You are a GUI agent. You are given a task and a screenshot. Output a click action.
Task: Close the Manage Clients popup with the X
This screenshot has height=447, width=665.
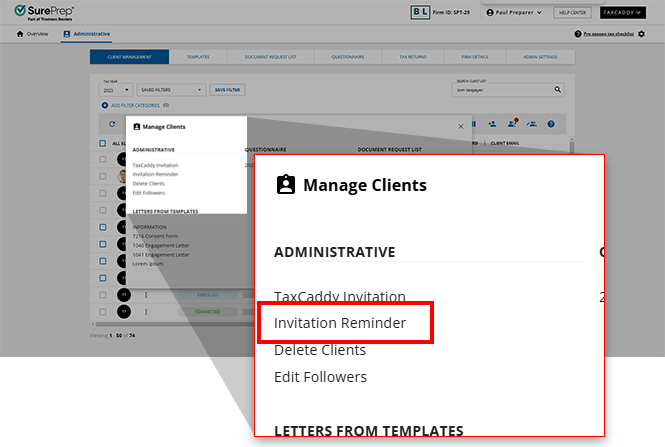coord(461,126)
